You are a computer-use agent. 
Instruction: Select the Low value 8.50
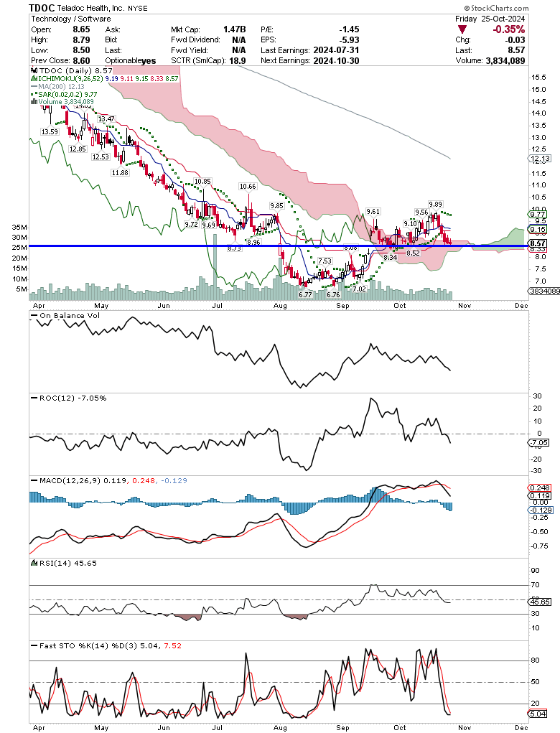(x=81, y=50)
